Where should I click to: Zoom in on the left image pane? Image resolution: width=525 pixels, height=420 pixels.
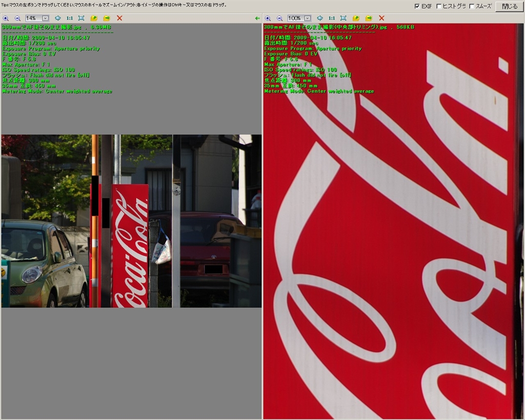click(x=6, y=18)
